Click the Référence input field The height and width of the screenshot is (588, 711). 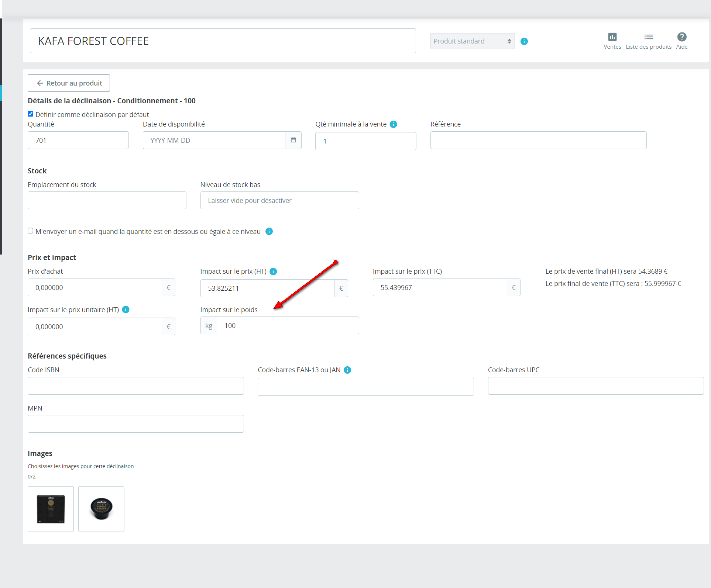[538, 140]
